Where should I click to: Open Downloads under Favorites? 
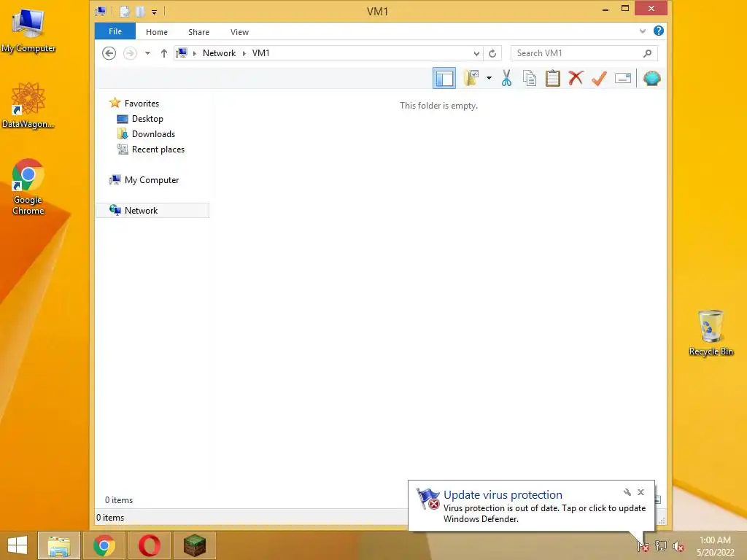pyautogui.click(x=153, y=134)
